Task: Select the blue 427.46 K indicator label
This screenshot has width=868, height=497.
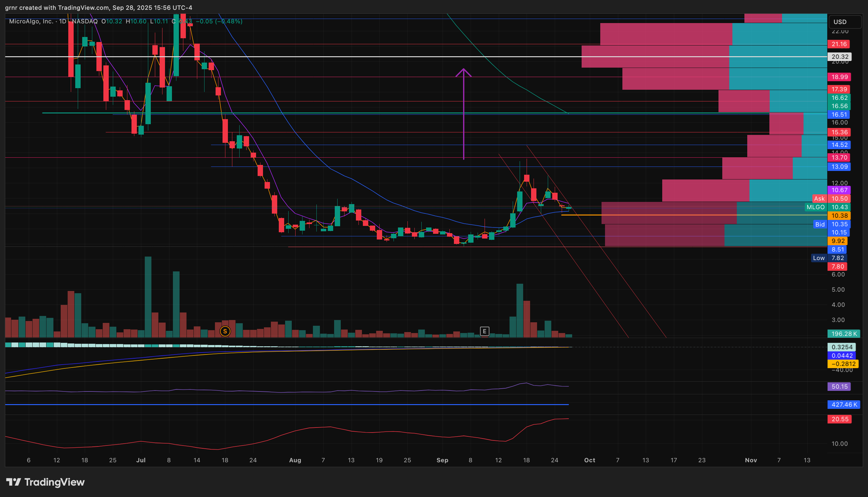Action: coord(843,405)
